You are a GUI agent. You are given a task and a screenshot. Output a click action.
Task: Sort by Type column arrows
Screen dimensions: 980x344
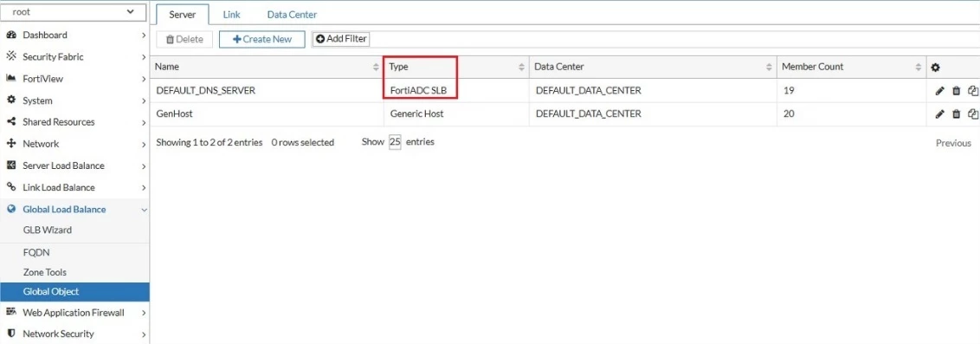(x=522, y=67)
